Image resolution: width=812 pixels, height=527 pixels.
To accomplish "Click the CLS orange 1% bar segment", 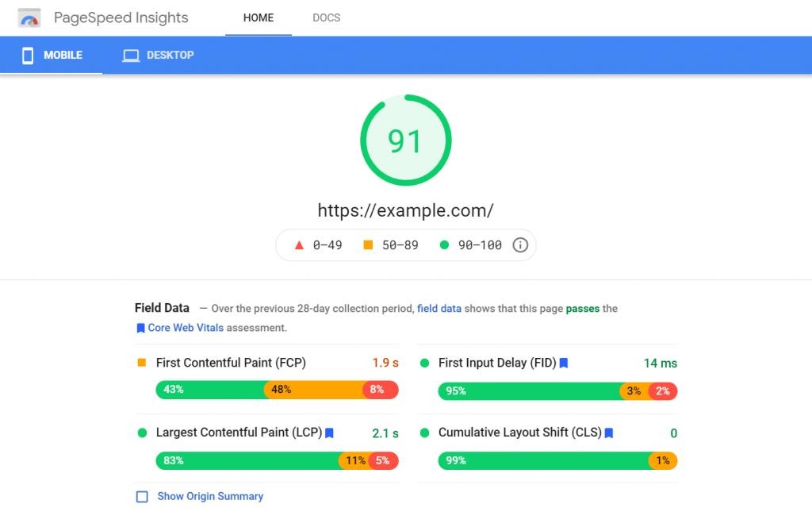I will [x=663, y=460].
